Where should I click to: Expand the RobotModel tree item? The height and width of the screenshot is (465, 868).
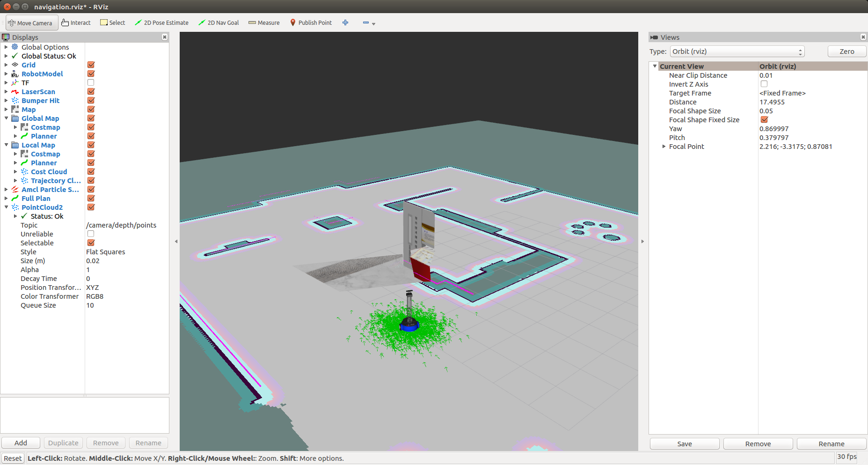[6, 74]
